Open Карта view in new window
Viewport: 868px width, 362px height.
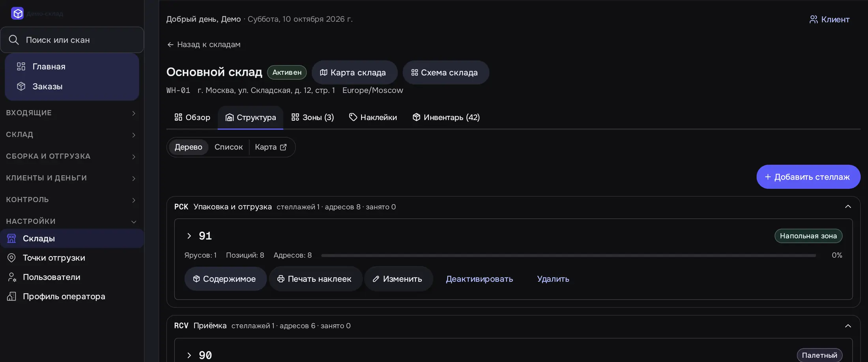[271, 147]
